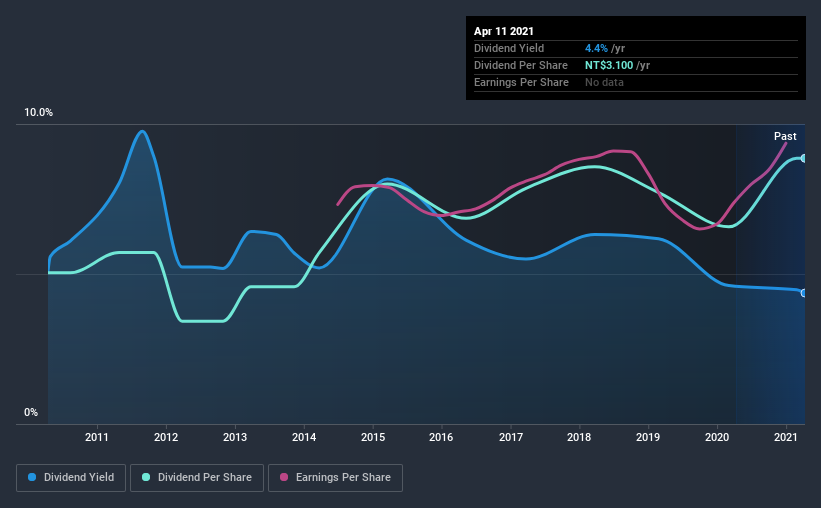Click the blue dot in Dividend Yield legend
The height and width of the screenshot is (508, 821).
pos(32,477)
